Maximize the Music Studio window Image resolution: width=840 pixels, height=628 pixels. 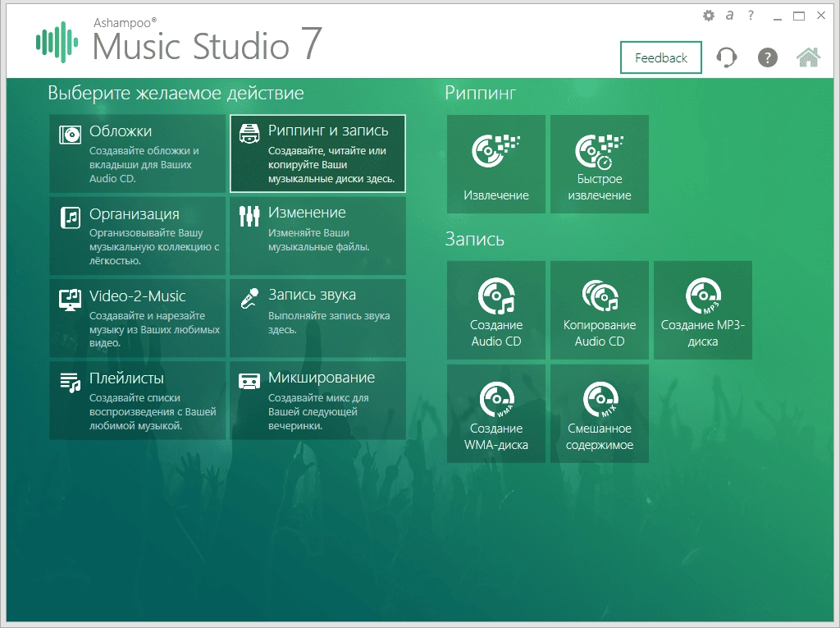point(799,16)
